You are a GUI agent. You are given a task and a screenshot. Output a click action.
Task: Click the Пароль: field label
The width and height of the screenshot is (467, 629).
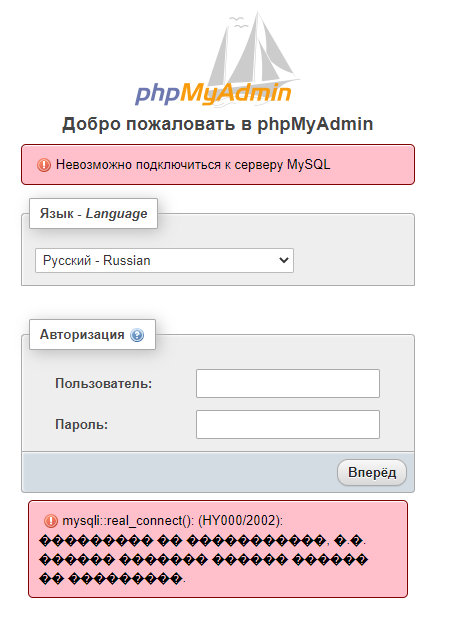point(81,425)
